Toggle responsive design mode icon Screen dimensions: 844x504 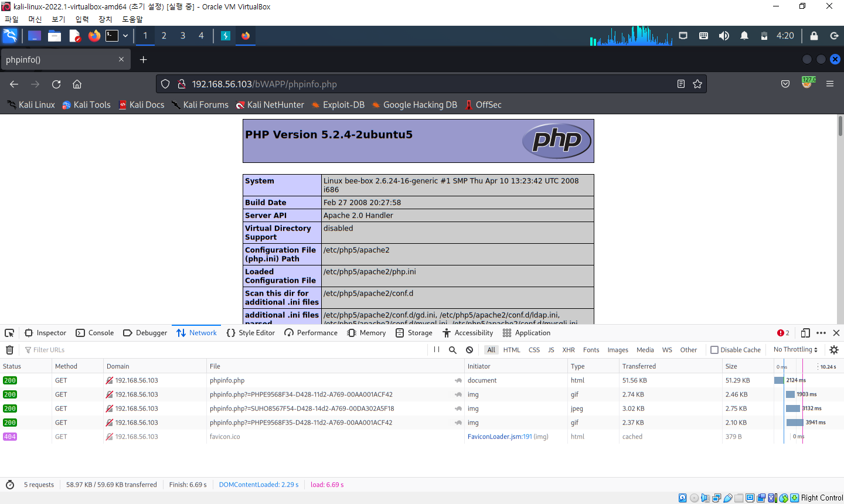pyautogui.click(x=805, y=333)
